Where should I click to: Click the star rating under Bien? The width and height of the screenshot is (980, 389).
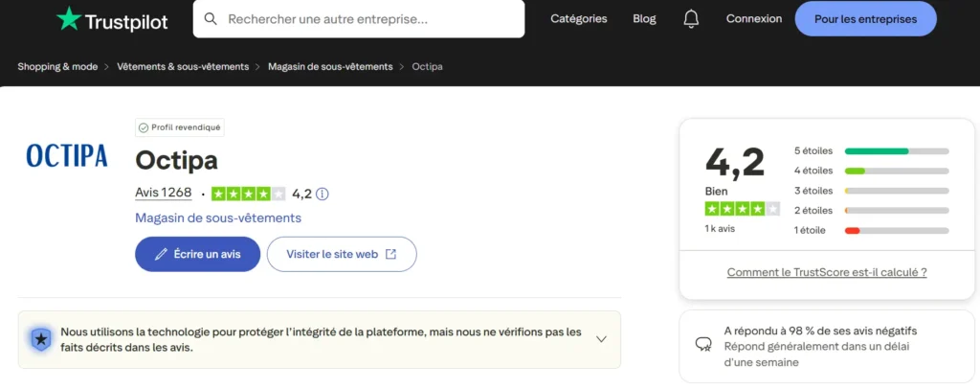(742, 209)
